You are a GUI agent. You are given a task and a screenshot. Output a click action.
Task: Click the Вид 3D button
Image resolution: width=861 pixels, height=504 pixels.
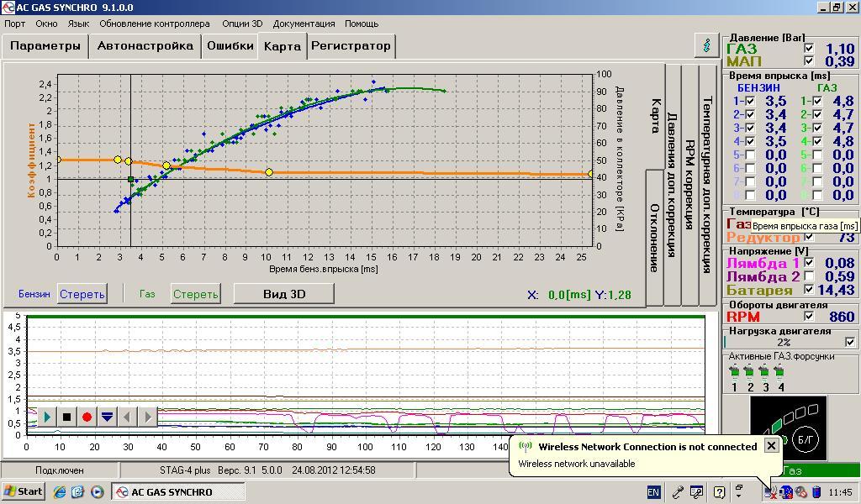[x=284, y=293]
